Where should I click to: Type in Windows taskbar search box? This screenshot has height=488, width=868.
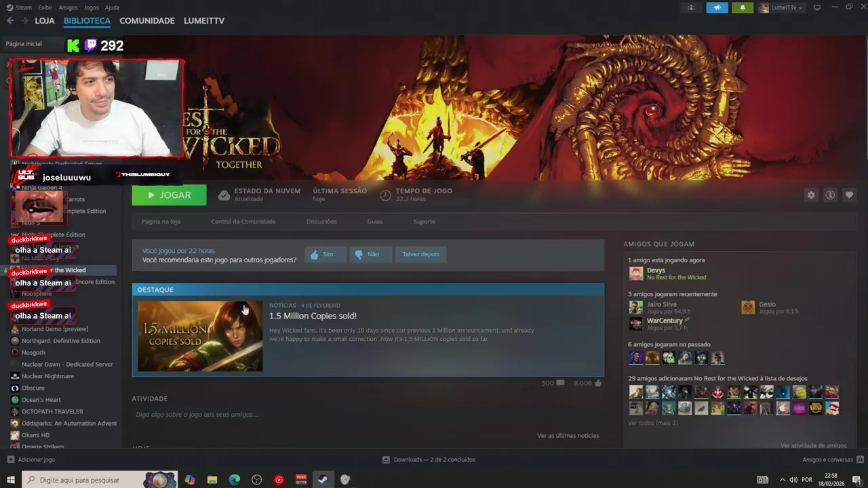(x=100, y=480)
